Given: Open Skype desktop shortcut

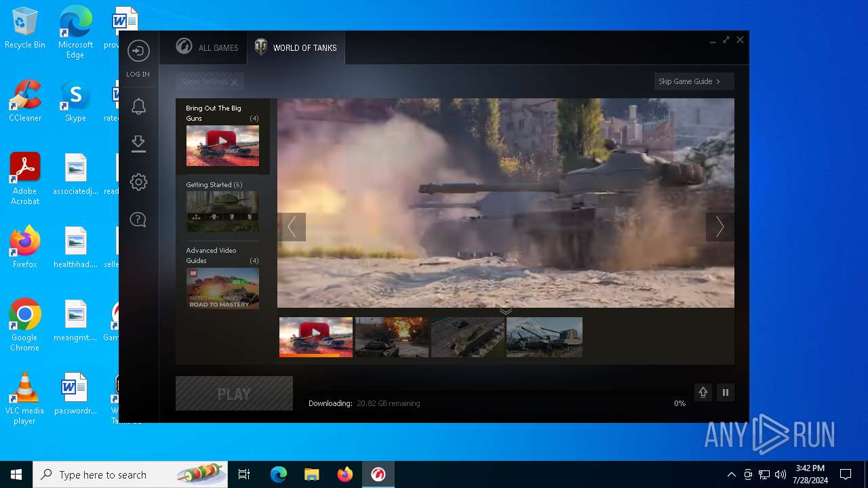Looking at the screenshot, I should pyautogui.click(x=75, y=101).
